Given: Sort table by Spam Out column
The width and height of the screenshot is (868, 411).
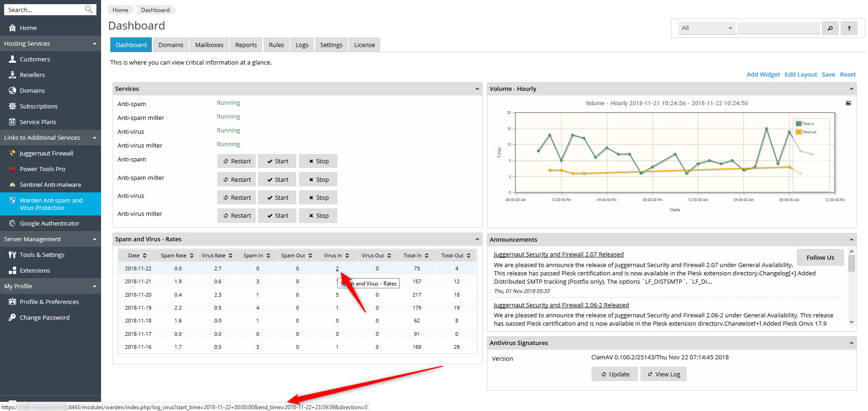Looking at the screenshot, I should pyautogui.click(x=310, y=256).
